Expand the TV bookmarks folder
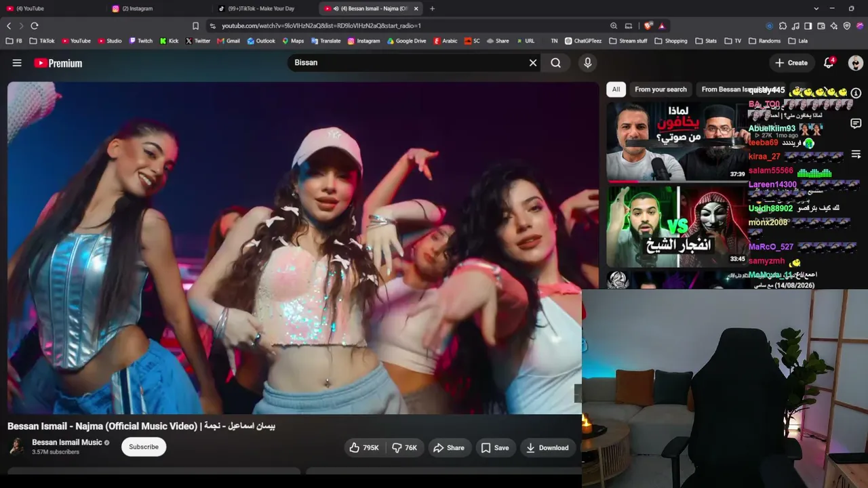 pyautogui.click(x=733, y=41)
